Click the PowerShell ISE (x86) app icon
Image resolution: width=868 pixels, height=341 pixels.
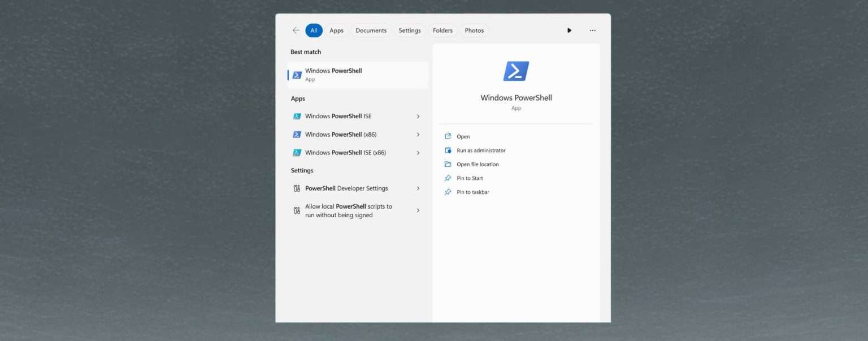tap(297, 153)
